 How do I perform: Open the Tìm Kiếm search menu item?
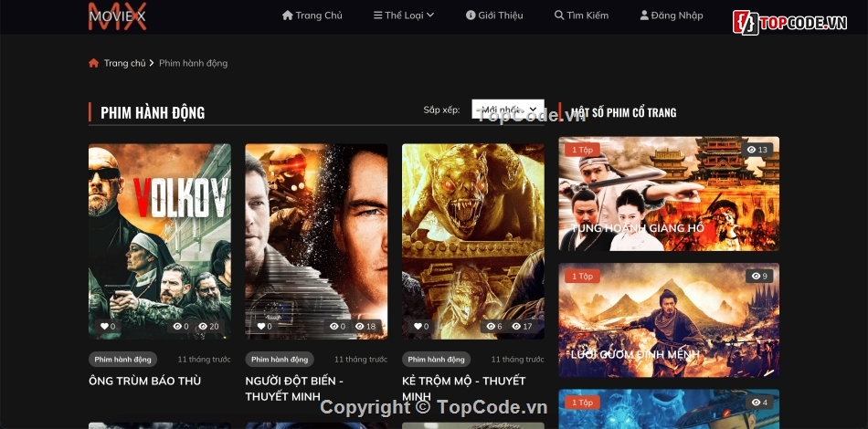(581, 16)
